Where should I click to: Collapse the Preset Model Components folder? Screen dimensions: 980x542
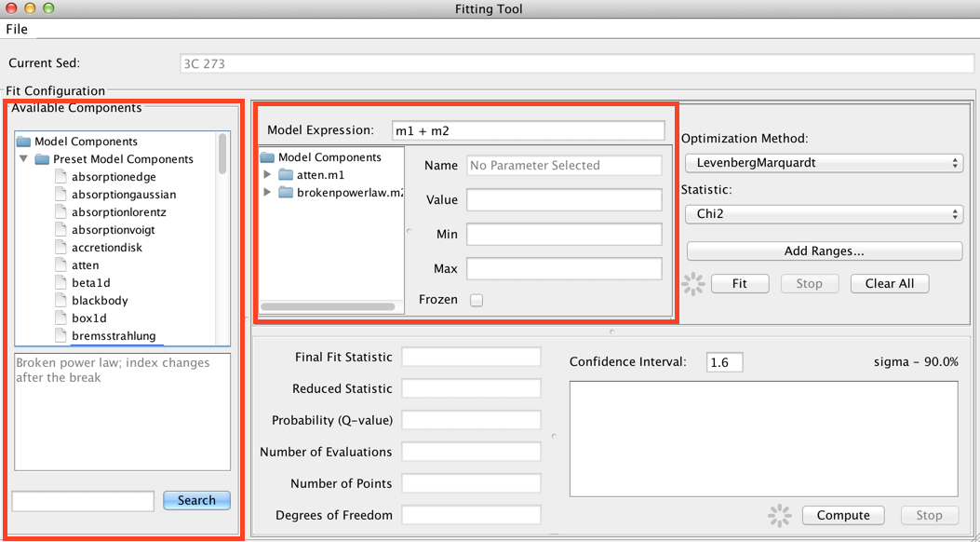[24, 159]
